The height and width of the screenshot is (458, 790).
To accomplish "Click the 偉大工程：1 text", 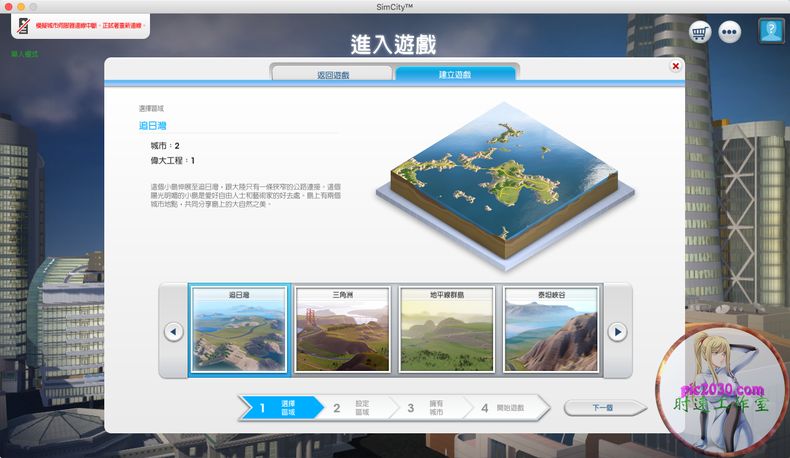I will 172,161.
